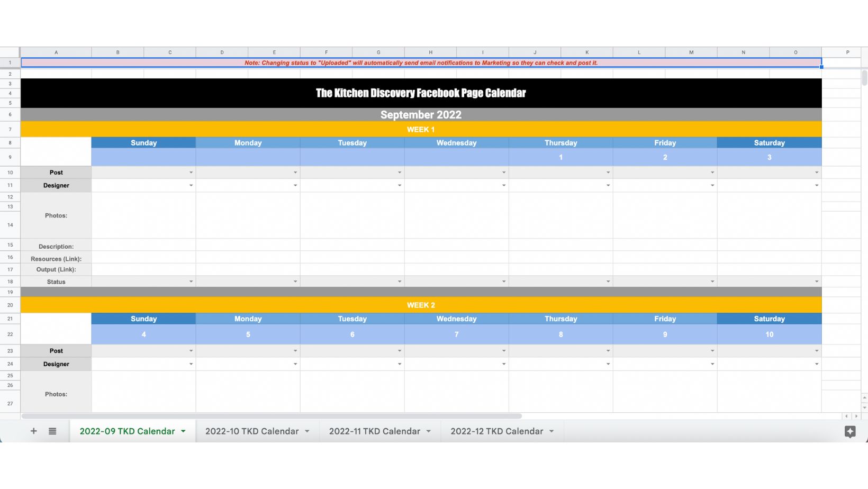Viewport: 868px width, 489px height.
Task: Switch to the 2022-09 TKD Calendar tab
Action: point(127,431)
